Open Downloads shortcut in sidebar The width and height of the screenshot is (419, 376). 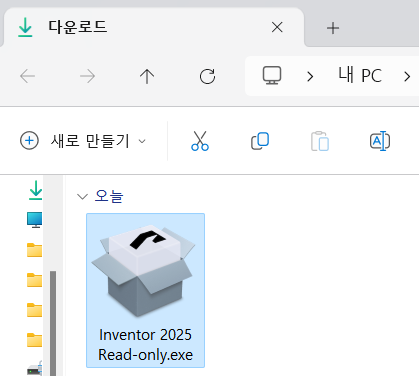(35, 190)
